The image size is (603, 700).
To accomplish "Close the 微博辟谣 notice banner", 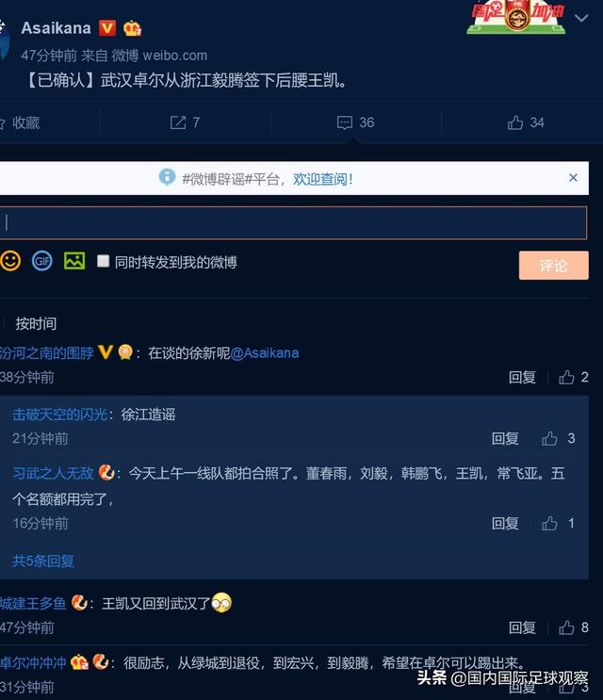I will (574, 178).
